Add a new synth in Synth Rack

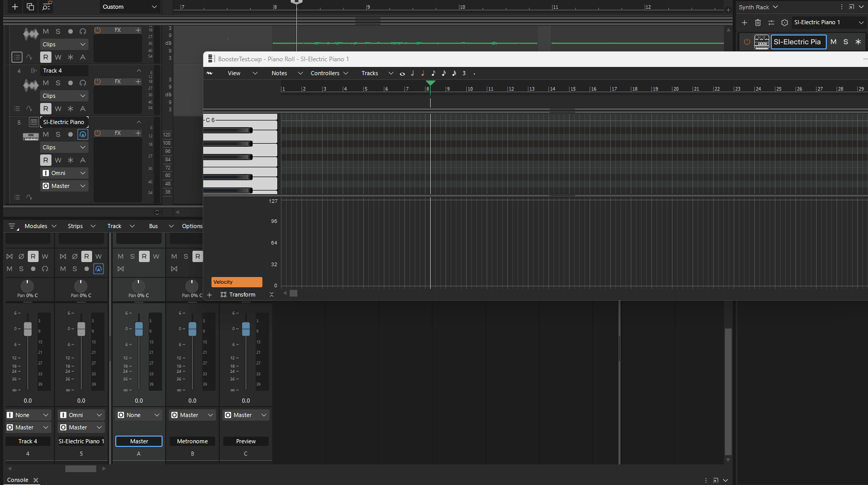pos(744,23)
